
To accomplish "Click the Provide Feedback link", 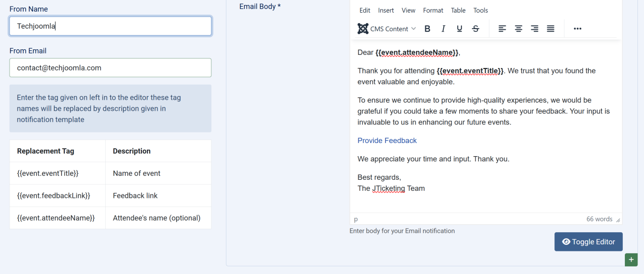I will 387,141.
